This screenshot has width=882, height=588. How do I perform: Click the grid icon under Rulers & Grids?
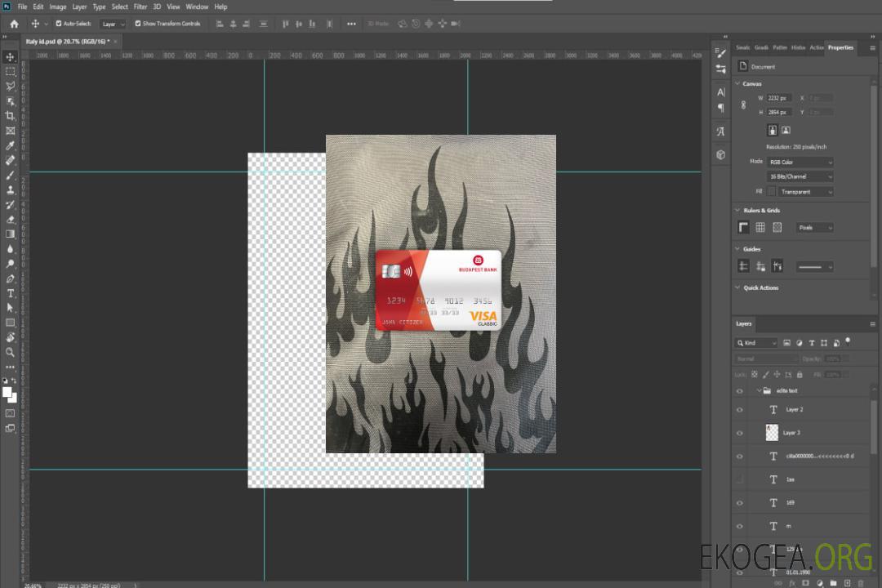(x=760, y=228)
